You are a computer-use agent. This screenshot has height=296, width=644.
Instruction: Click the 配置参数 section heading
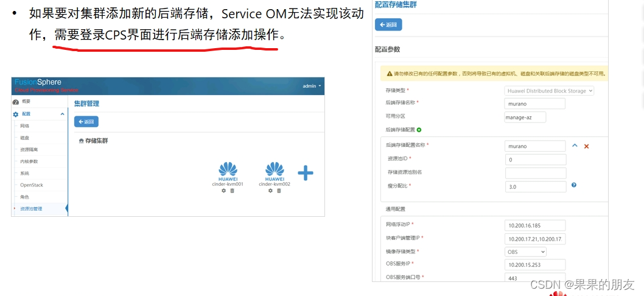coord(387,49)
